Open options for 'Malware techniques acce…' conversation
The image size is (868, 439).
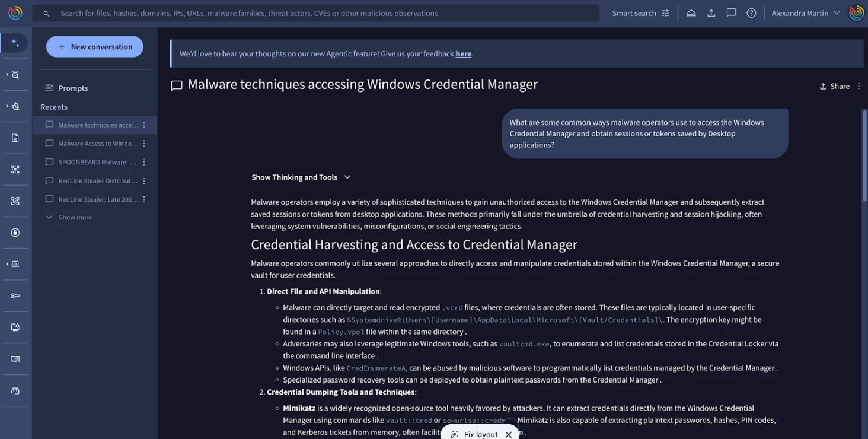click(144, 125)
